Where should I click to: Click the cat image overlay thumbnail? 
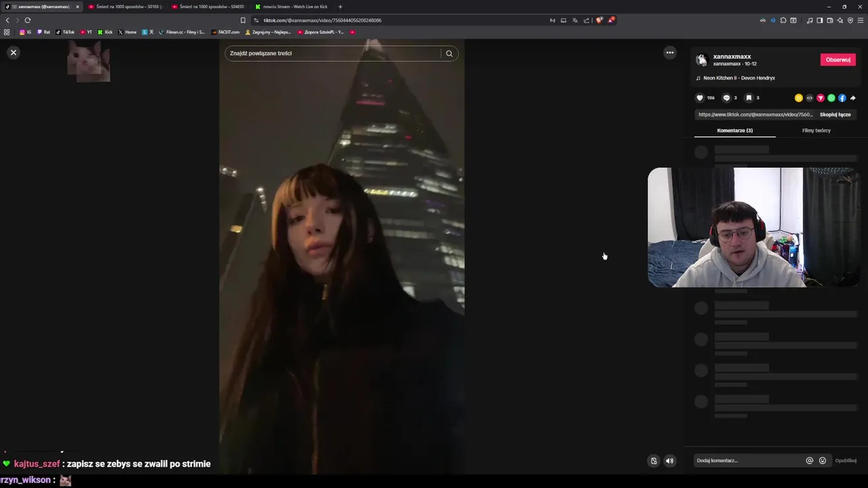(89, 62)
